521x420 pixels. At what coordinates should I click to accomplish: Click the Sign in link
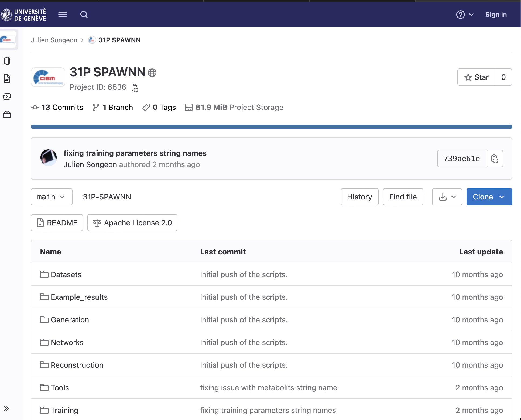(x=496, y=15)
